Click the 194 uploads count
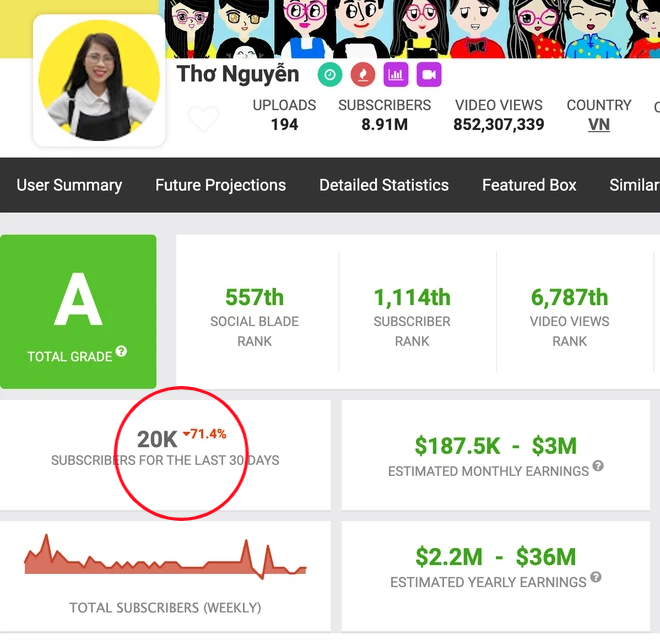Screen dimensions: 660x640 pyautogui.click(x=284, y=125)
